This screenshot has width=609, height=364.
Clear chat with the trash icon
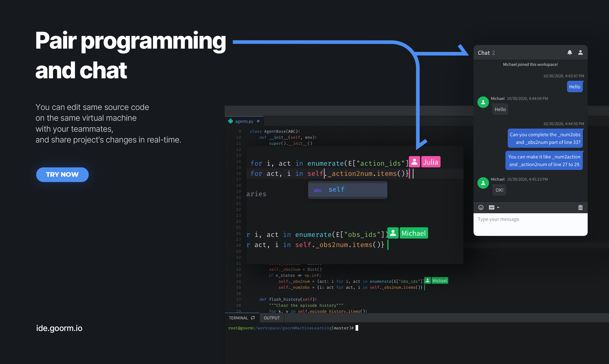[x=580, y=208]
